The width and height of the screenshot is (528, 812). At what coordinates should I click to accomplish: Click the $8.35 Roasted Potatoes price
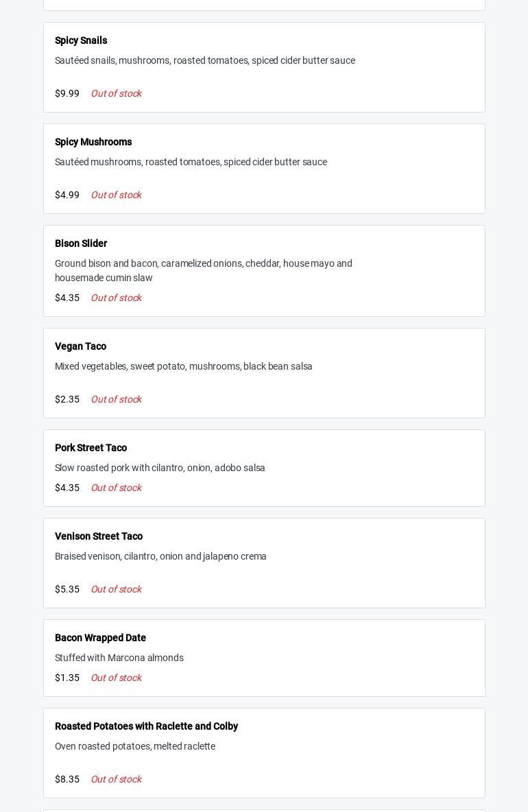pos(67,779)
